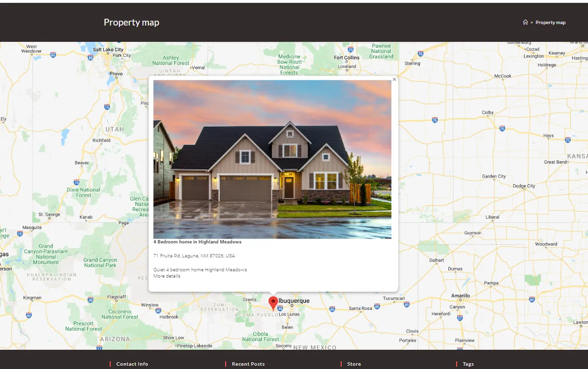588x369 pixels.
Task: Select "Property map" in the breadcrumb
Action: pos(551,22)
